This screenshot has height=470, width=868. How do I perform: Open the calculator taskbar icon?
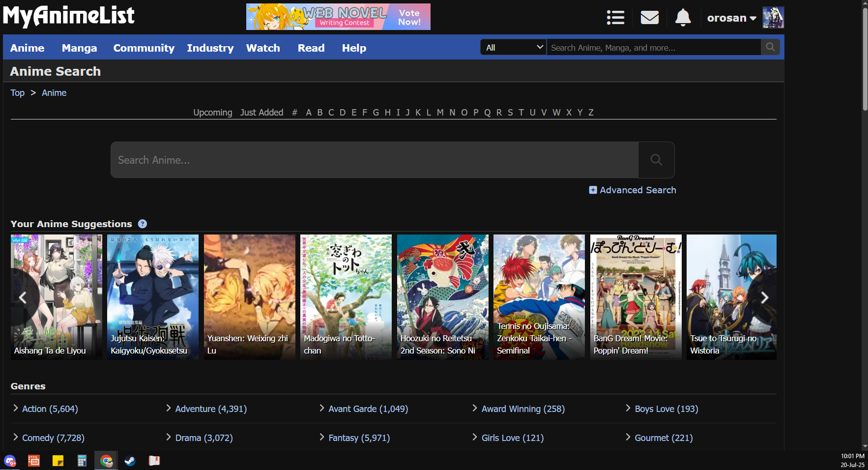(x=82, y=461)
